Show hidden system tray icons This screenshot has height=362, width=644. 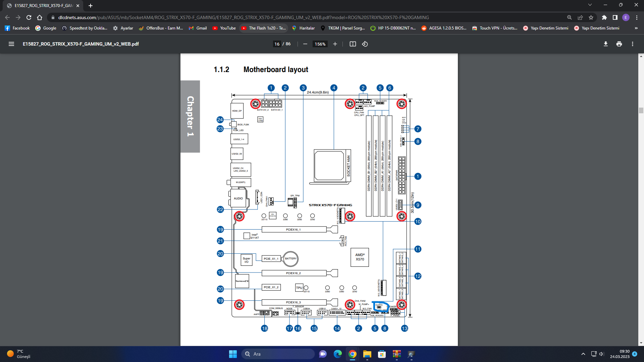(x=583, y=354)
